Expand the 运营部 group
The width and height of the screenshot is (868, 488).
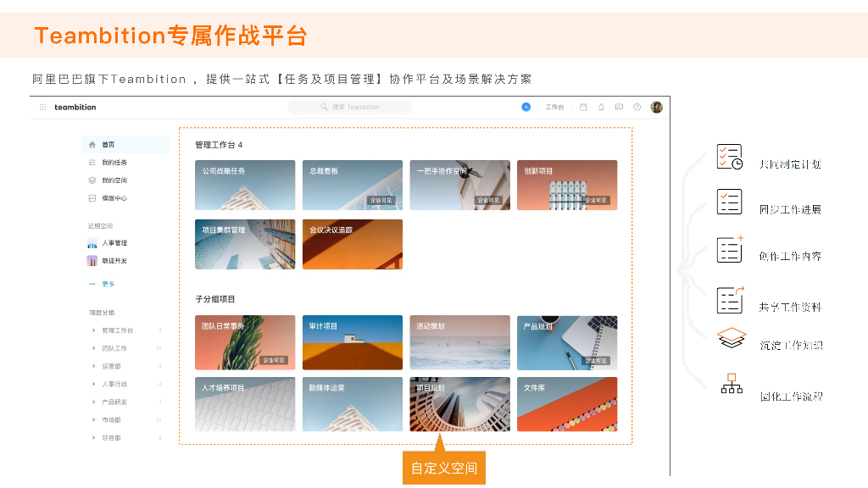93,366
